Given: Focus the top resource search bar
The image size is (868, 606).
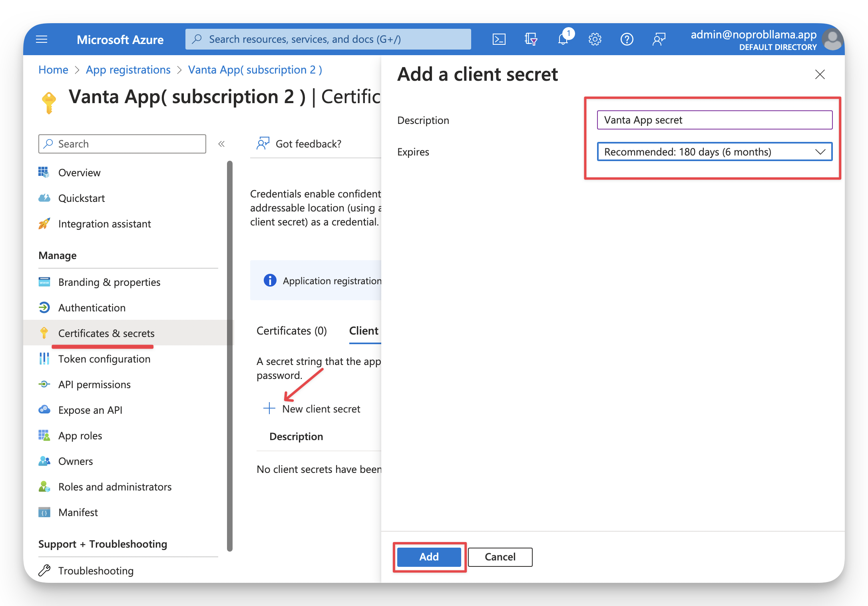Looking at the screenshot, I should (x=328, y=39).
